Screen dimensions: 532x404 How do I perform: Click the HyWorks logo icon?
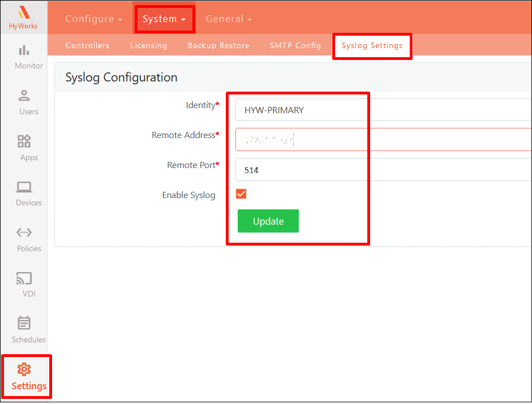23,12
